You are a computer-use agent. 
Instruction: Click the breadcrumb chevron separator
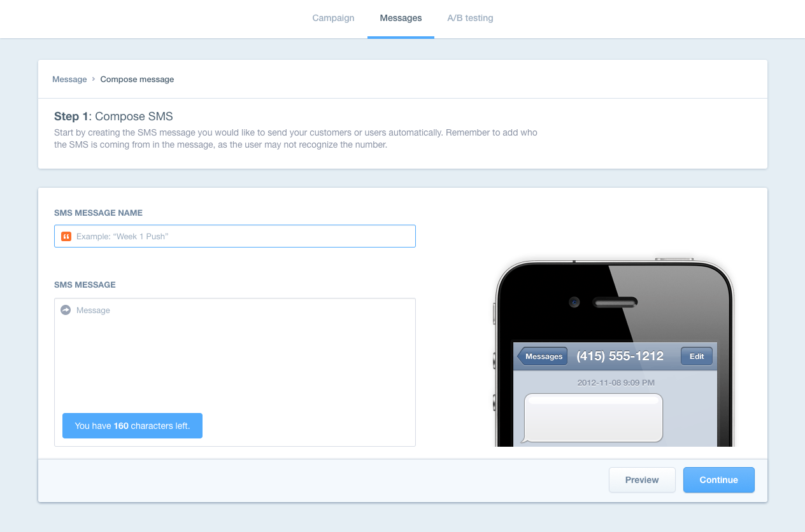click(94, 80)
